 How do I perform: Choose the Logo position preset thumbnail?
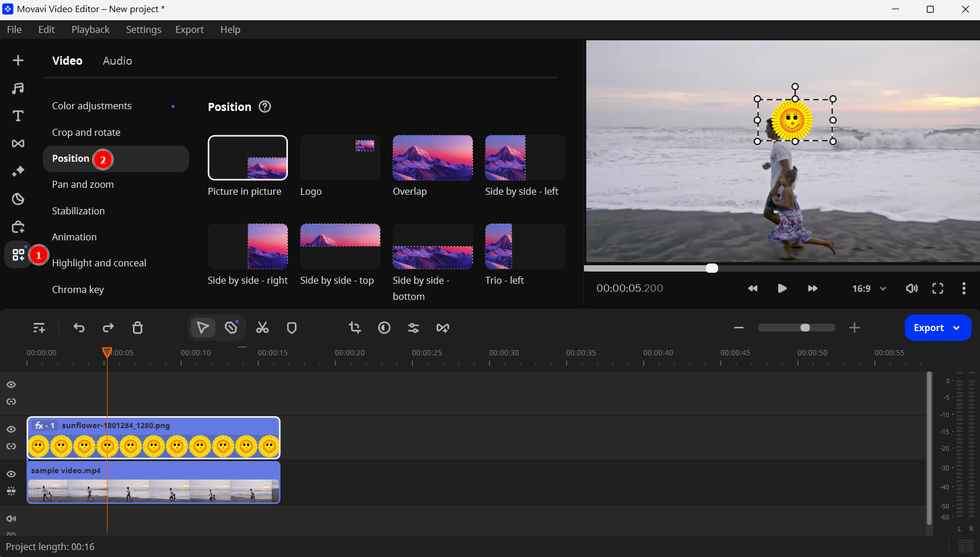pos(340,158)
